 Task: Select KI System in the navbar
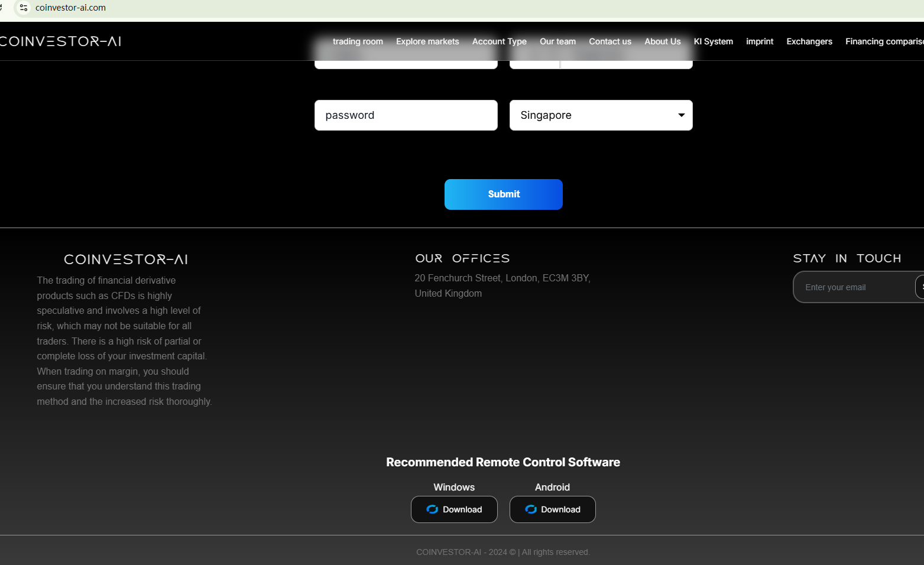click(713, 41)
